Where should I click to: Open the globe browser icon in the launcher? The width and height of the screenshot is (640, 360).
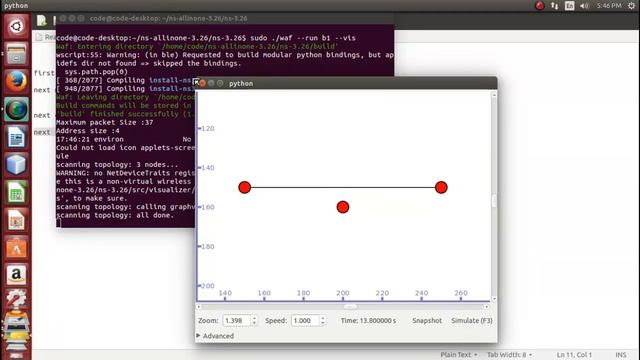click(x=16, y=109)
